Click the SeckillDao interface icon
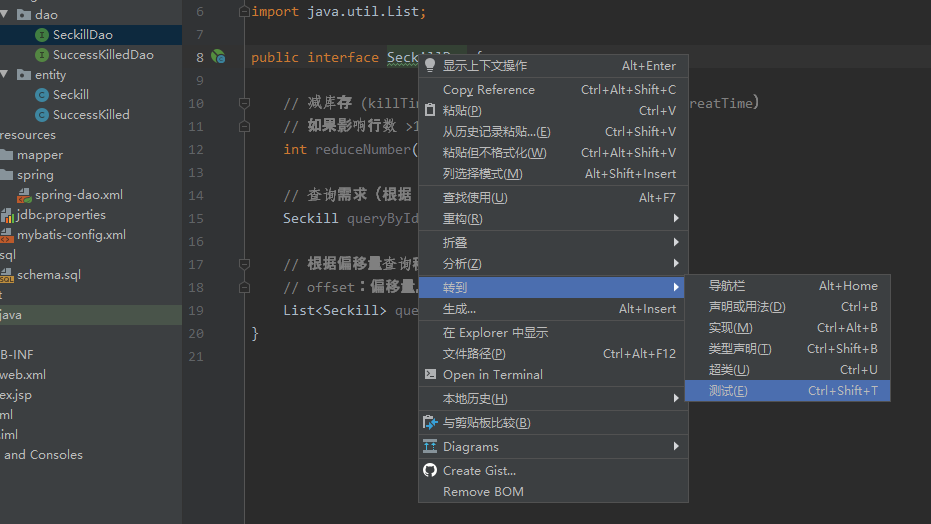The height and width of the screenshot is (524, 931). (42, 35)
